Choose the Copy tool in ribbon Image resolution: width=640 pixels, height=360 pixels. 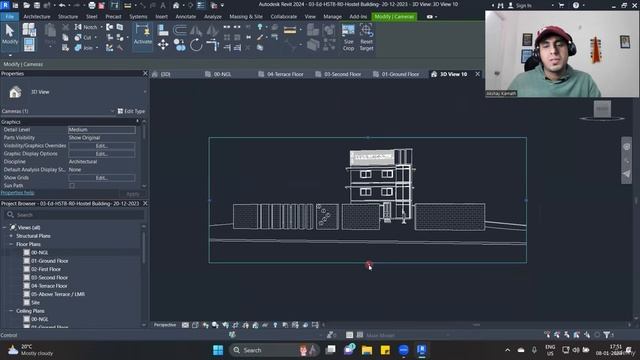click(180, 44)
